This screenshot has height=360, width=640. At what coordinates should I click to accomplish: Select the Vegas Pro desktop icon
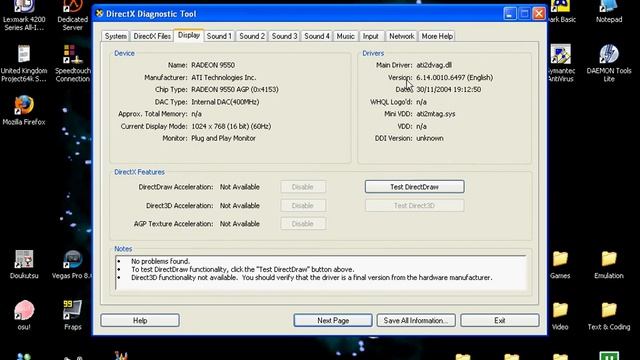[x=72, y=264]
